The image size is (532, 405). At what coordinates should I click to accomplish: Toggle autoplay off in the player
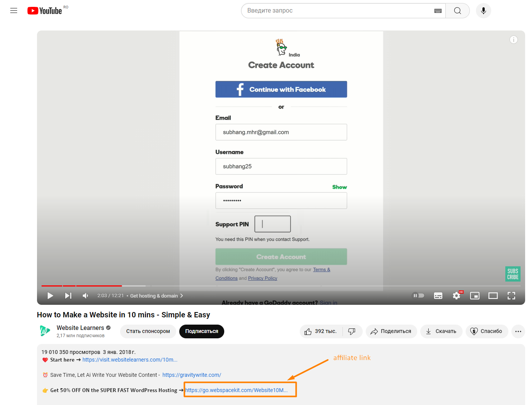tap(418, 295)
